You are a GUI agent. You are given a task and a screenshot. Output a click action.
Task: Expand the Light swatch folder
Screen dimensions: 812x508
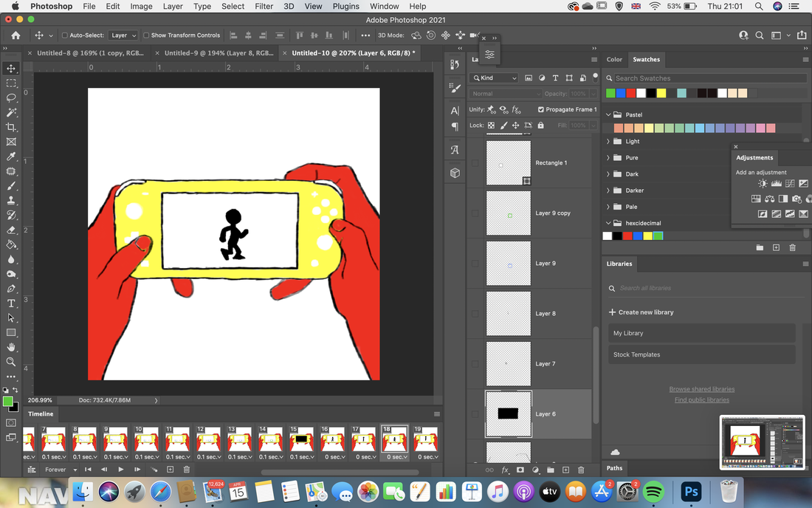coord(608,141)
